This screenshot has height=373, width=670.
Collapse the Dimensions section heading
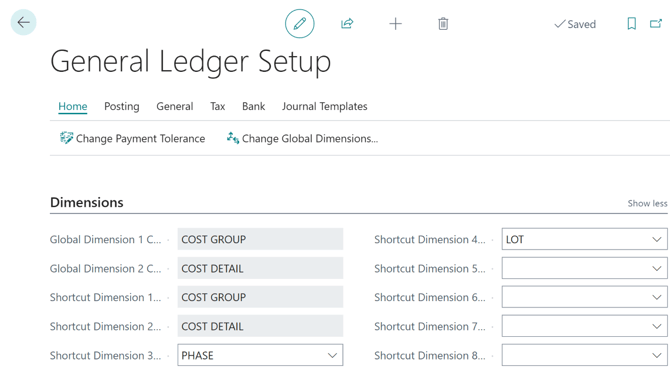(87, 203)
